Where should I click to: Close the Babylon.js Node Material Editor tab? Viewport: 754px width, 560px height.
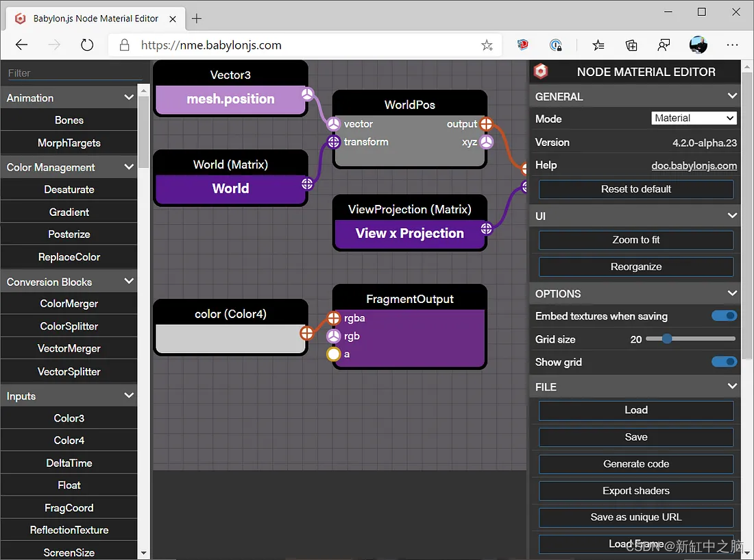pyautogui.click(x=173, y=19)
